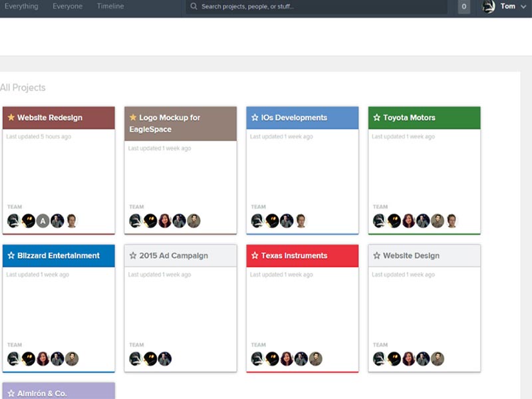
Task: Star the 2015 Ad Campaign project
Action: (132, 255)
